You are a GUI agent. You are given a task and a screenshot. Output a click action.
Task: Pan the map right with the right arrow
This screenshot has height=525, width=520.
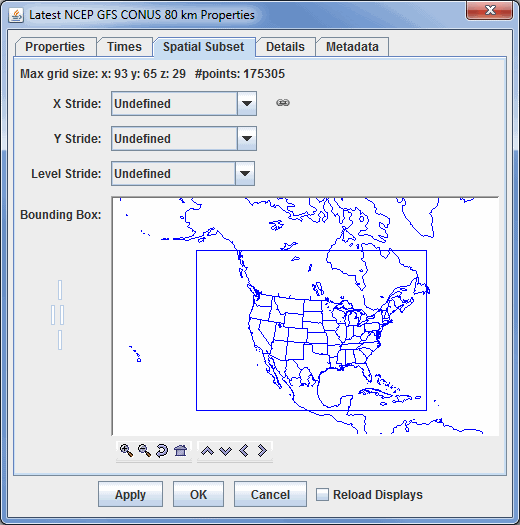pos(262,451)
